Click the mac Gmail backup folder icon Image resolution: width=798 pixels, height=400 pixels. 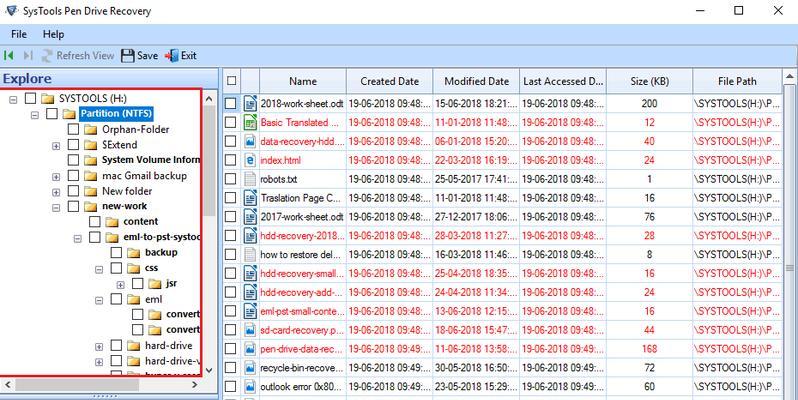91,176
